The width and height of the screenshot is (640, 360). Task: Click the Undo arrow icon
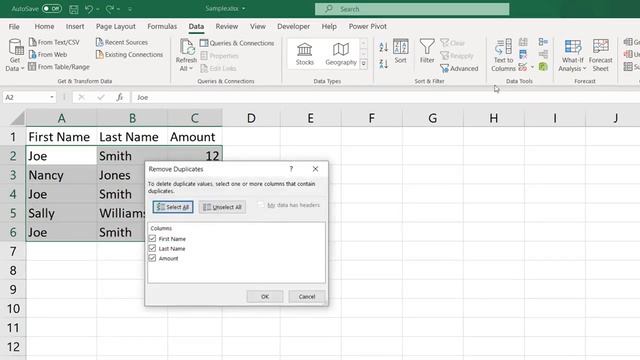coord(89,9)
